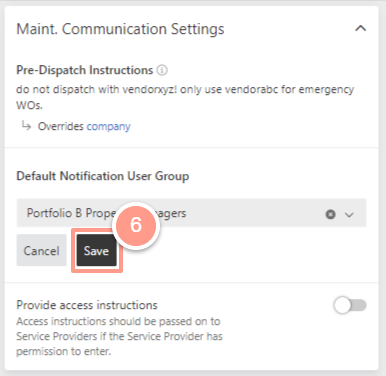Click the Overrides arrow icon

[x=26, y=126]
